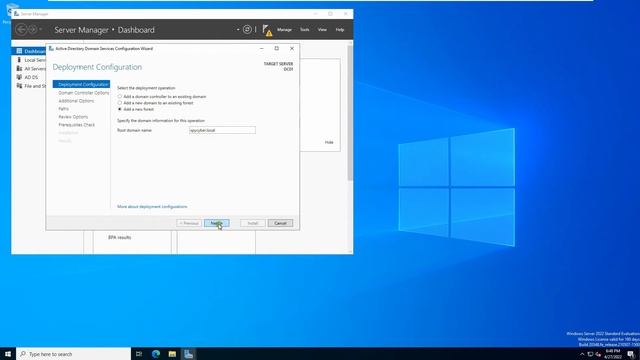Open the taskbar clock and date

tap(613, 354)
